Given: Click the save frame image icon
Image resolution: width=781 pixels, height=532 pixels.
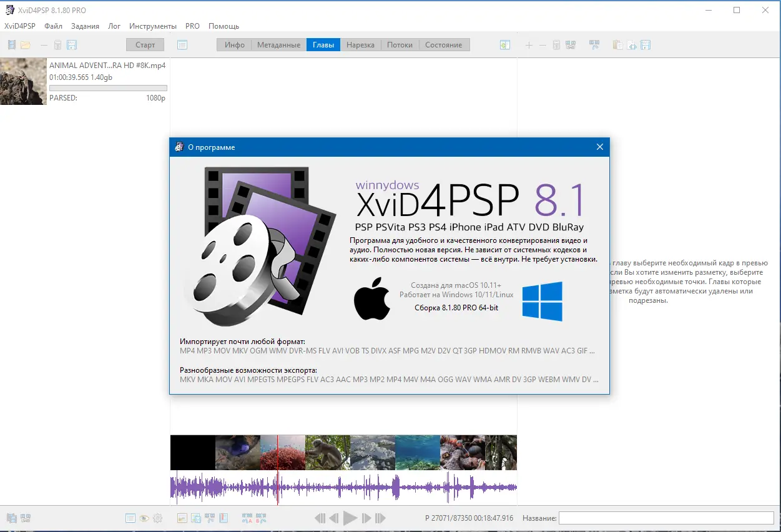Looking at the screenshot, I should click(x=196, y=518).
